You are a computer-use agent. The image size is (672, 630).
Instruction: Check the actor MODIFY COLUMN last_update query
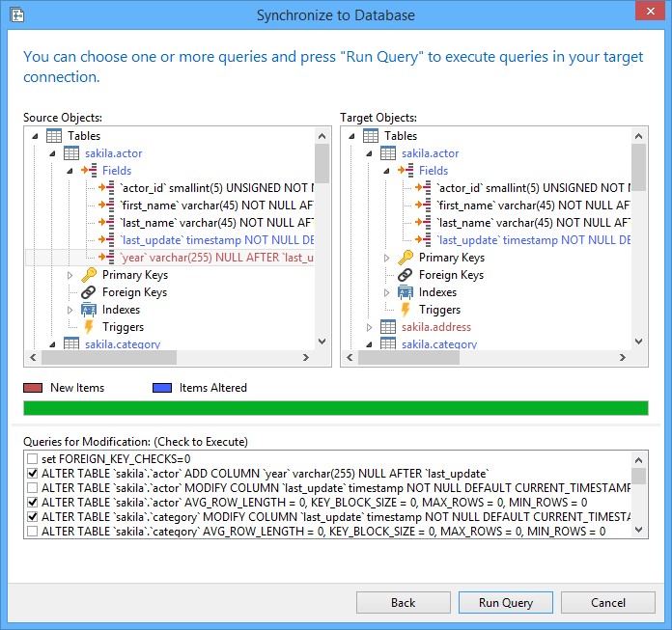(x=33, y=488)
